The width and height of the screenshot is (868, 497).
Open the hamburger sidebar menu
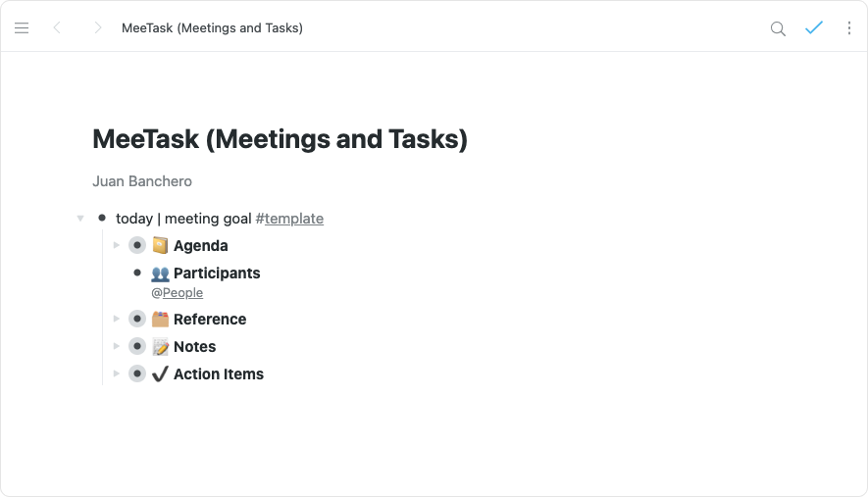pyautogui.click(x=22, y=28)
